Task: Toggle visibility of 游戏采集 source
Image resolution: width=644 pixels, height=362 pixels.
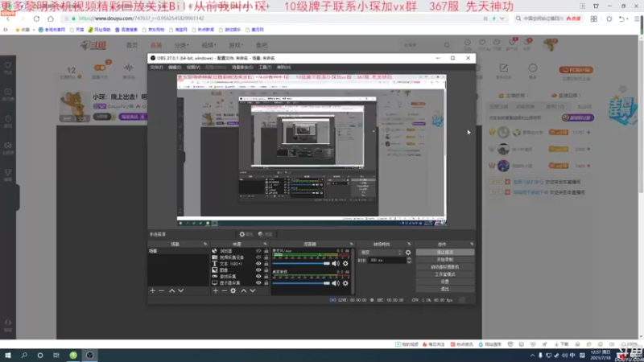Action: tap(258, 276)
